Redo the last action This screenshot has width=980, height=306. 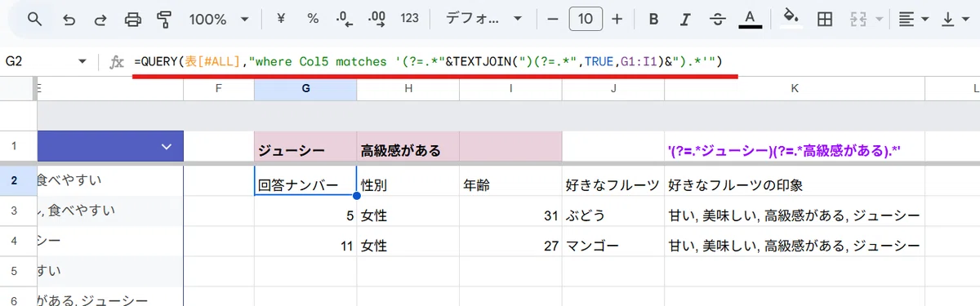point(100,19)
